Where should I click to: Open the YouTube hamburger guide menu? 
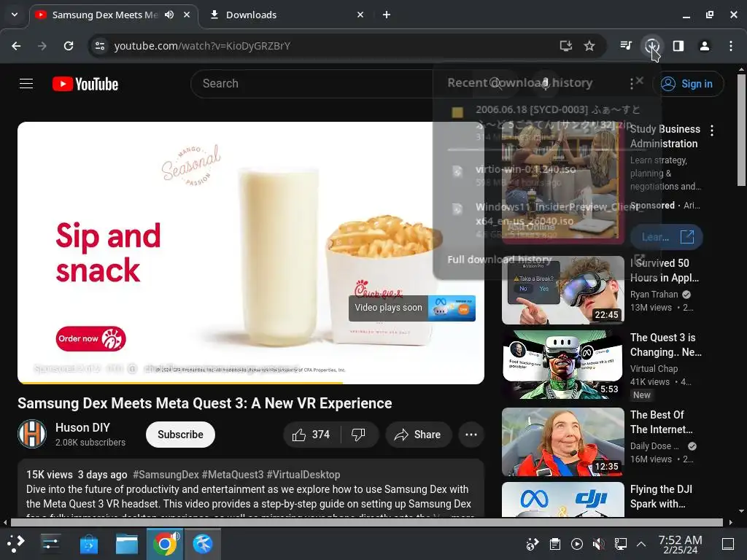click(x=26, y=84)
